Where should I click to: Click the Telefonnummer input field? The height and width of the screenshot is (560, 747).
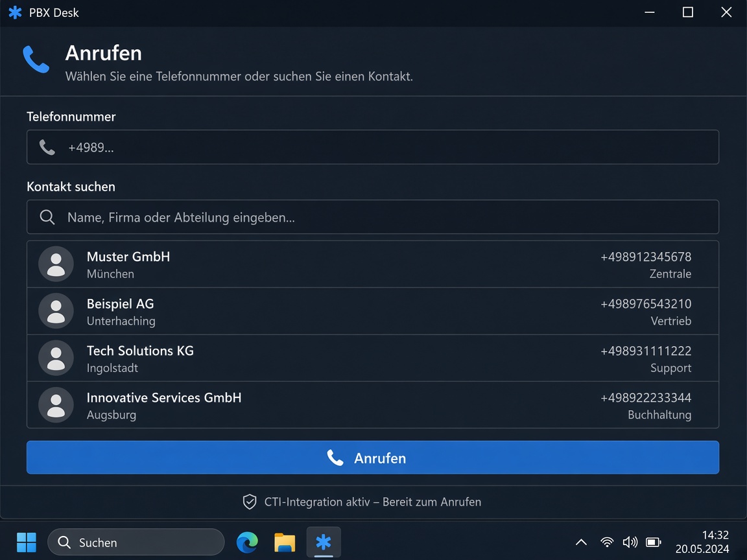tap(373, 147)
